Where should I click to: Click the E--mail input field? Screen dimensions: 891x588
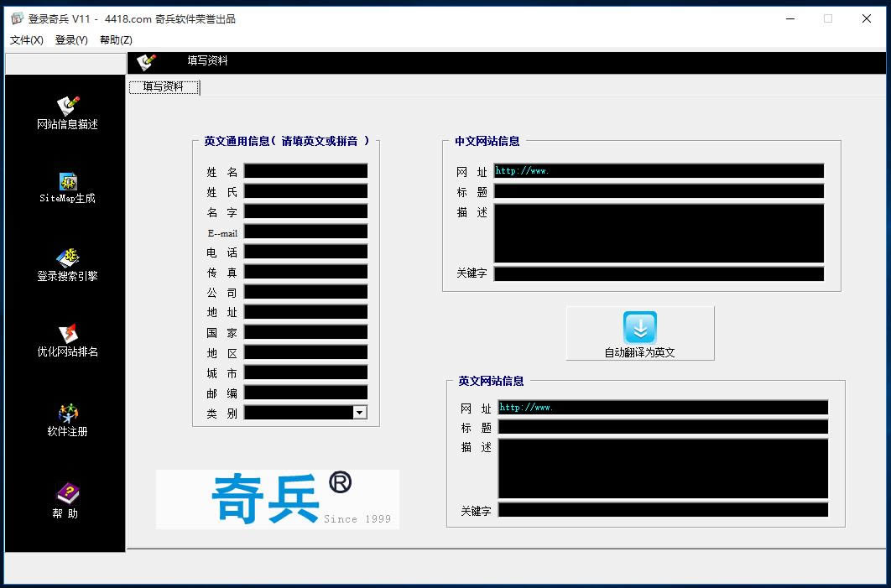click(x=305, y=232)
